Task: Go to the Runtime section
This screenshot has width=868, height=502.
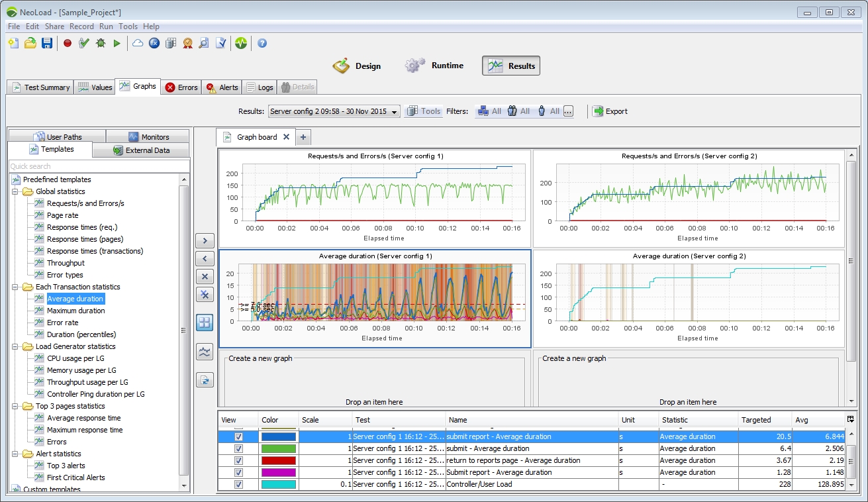Action: click(435, 66)
